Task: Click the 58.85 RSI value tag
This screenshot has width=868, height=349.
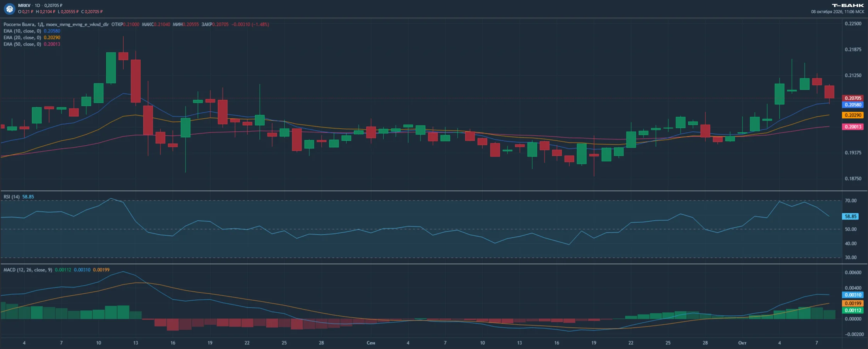Action: coord(851,216)
